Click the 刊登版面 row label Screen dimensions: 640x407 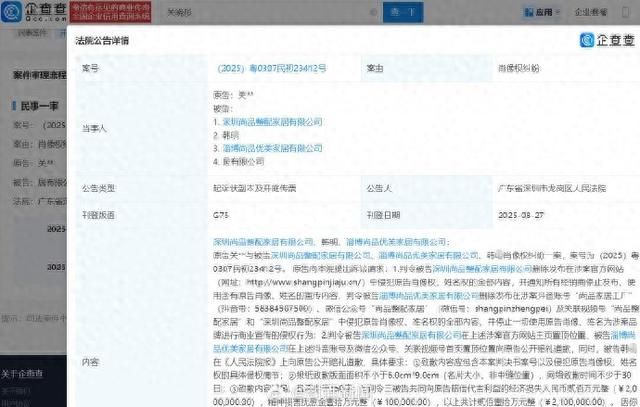click(98, 215)
